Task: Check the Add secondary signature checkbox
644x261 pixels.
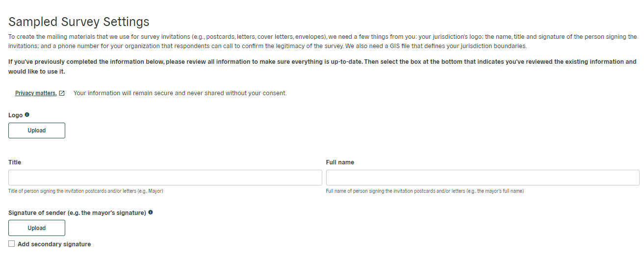Action: [12, 244]
